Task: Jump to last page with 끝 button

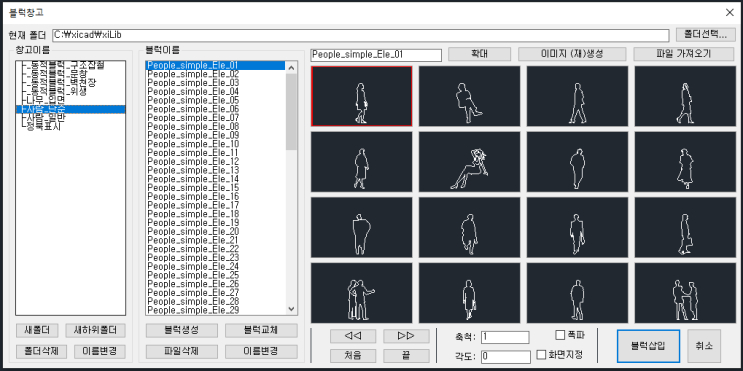Action: pos(406,356)
